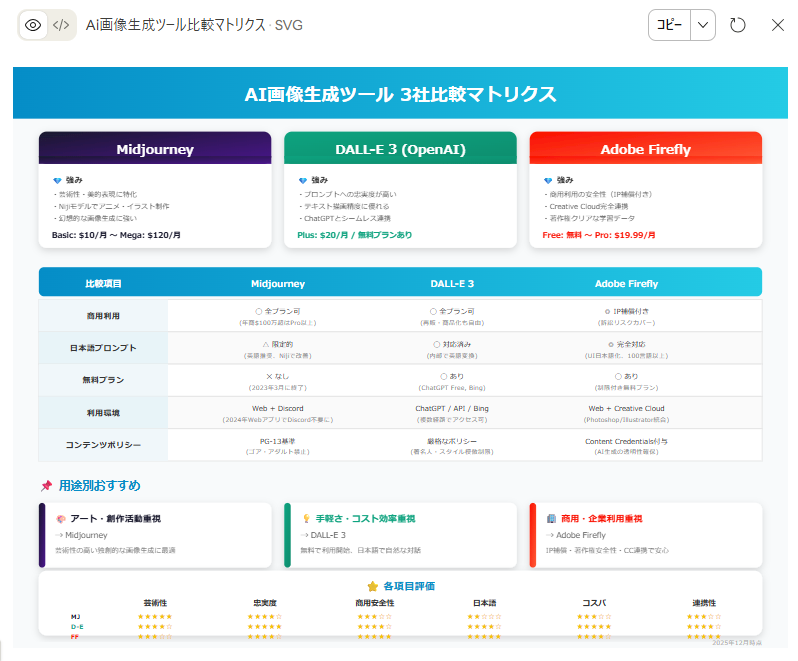Click the 日本語 rating column label
The image size is (798, 661).
click(x=484, y=602)
